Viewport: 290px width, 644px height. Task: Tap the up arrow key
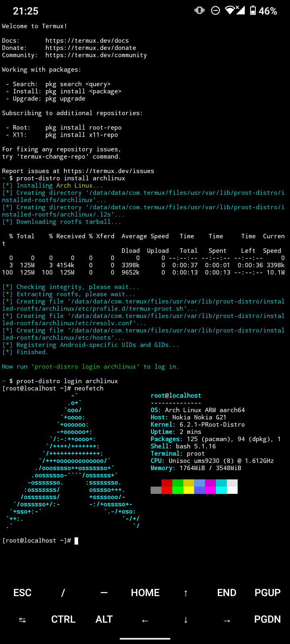click(x=186, y=593)
